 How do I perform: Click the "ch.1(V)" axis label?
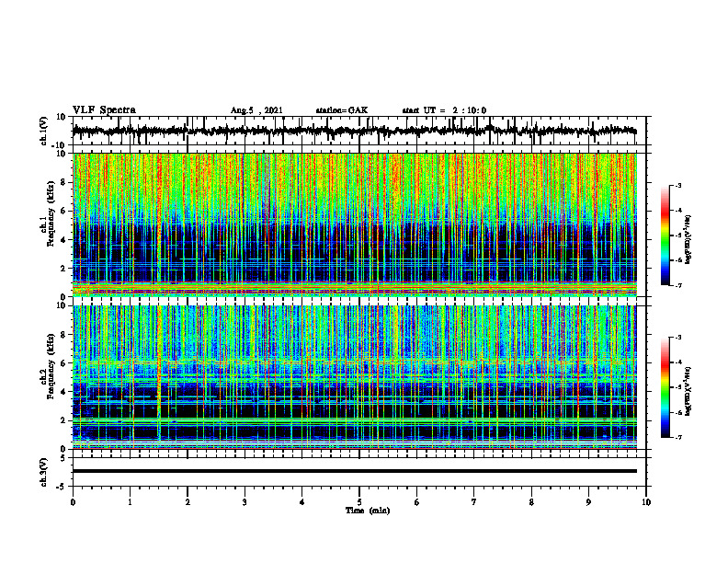pos(44,131)
